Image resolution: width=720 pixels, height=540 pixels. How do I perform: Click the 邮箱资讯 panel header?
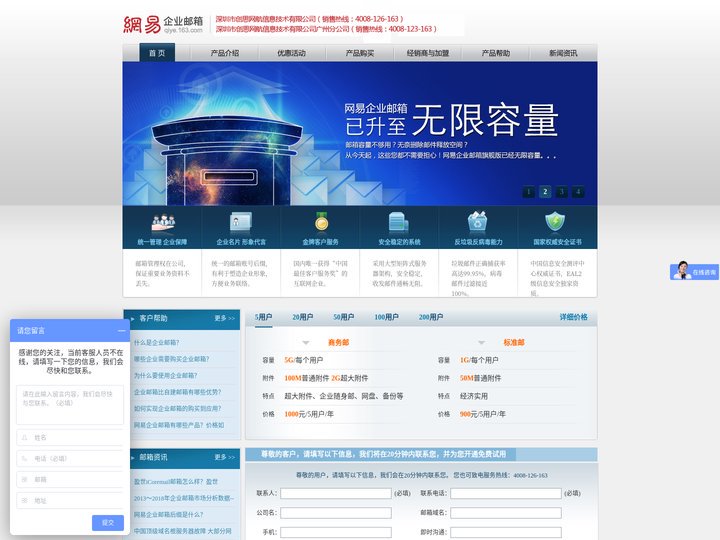tap(182, 458)
